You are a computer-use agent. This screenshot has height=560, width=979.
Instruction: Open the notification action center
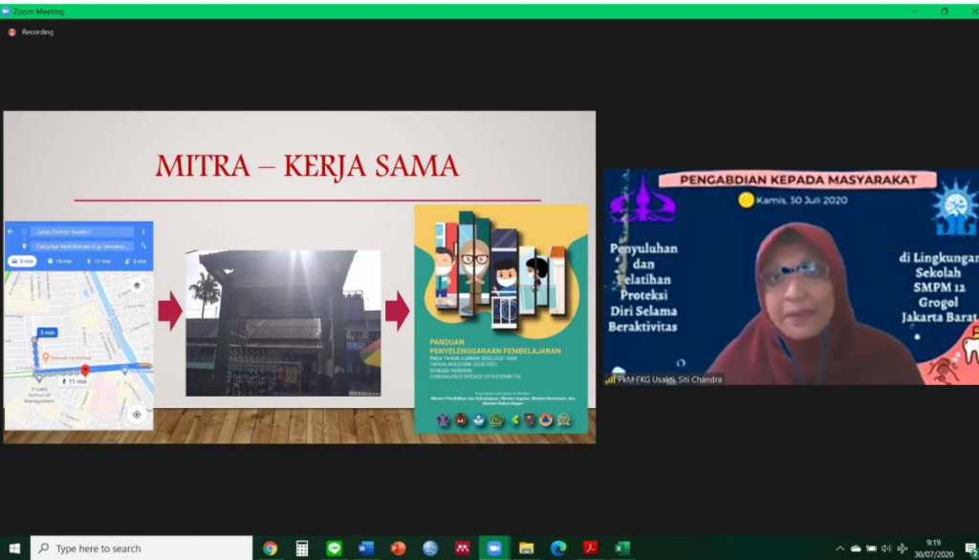point(969,549)
